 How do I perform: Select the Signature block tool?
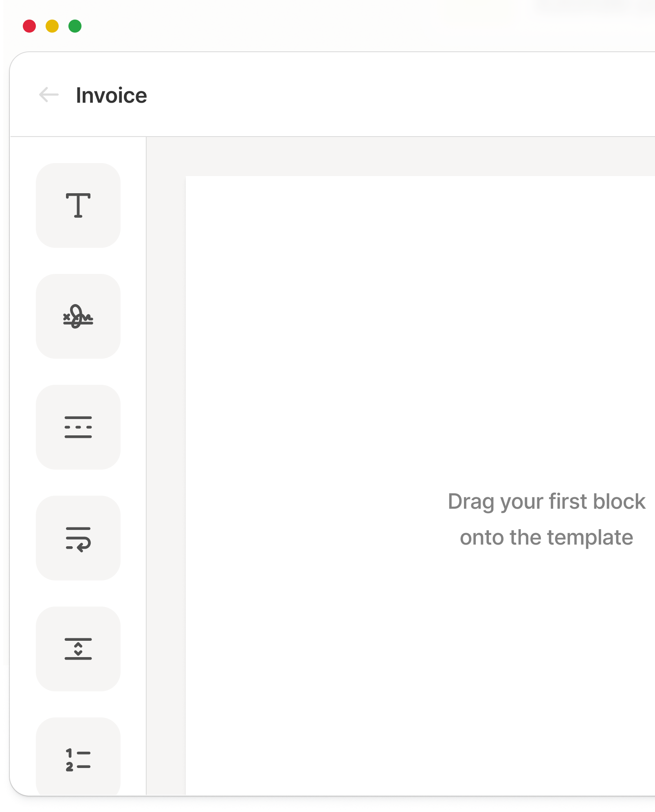(x=78, y=316)
